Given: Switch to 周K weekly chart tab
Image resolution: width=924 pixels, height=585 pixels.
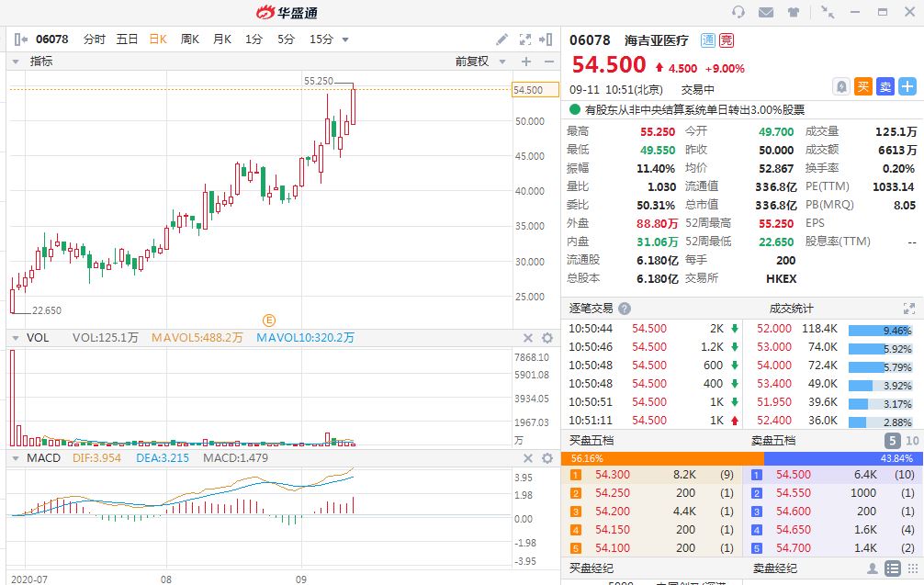Looking at the screenshot, I should point(190,39).
